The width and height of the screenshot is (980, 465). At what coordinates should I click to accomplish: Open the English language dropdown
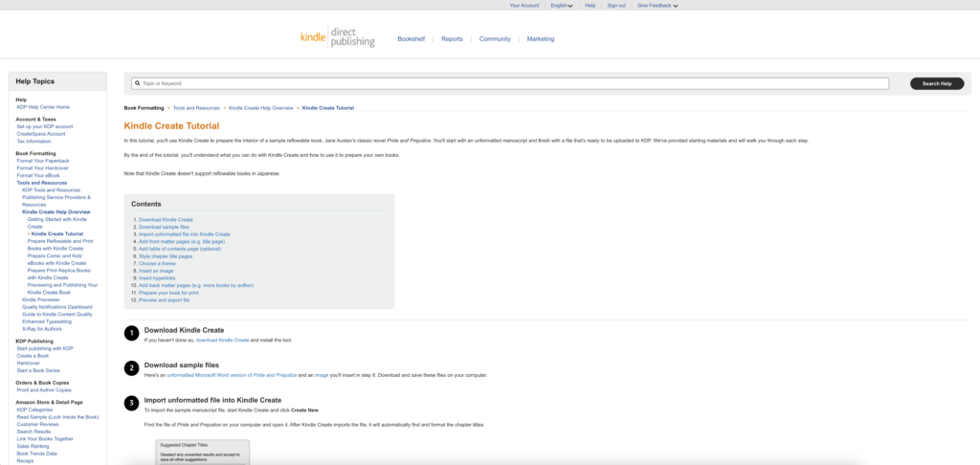click(561, 5)
